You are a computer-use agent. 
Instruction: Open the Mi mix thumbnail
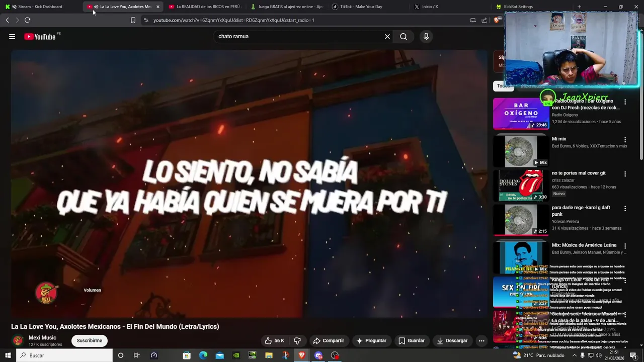point(521,151)
